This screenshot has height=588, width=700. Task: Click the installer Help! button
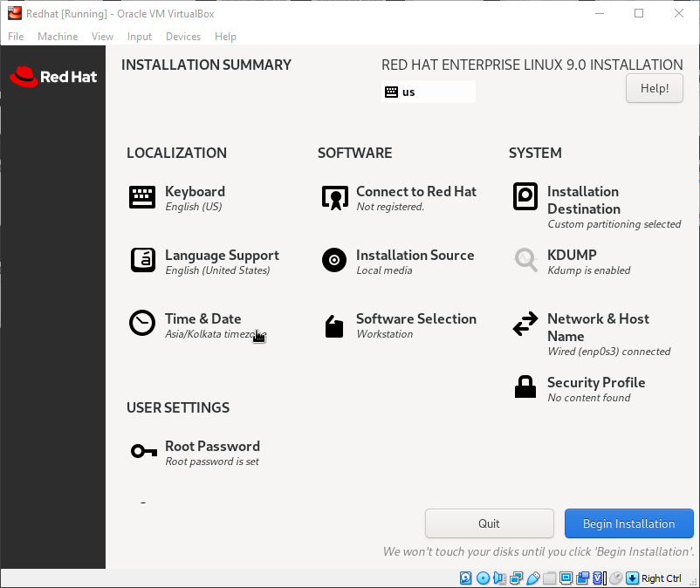pos(655,88)
